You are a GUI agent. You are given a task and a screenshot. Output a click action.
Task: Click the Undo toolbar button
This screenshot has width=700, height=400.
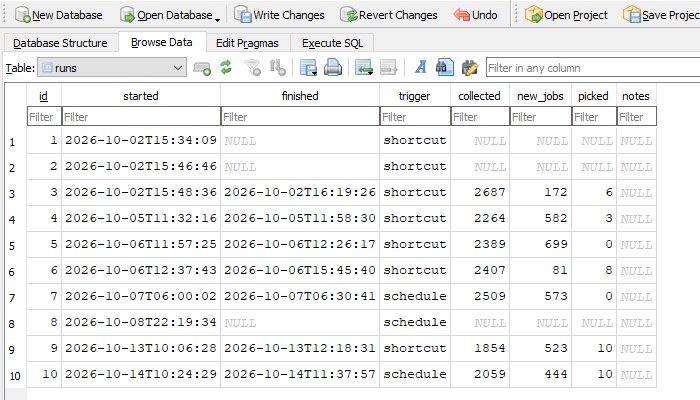[x=475, y=15]
